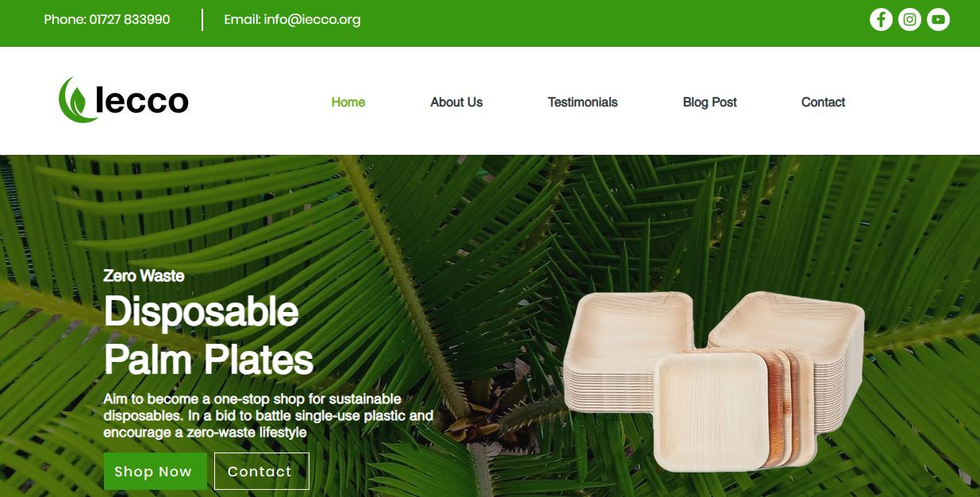980x497 pixels.
Task: Click the sustainable disposables description paragraph
Action: 268,415
